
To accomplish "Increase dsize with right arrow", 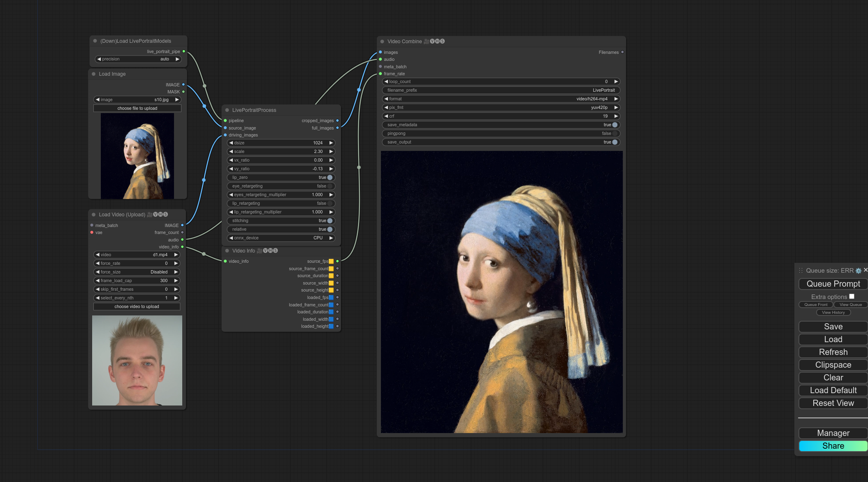I will pos(331,143).
